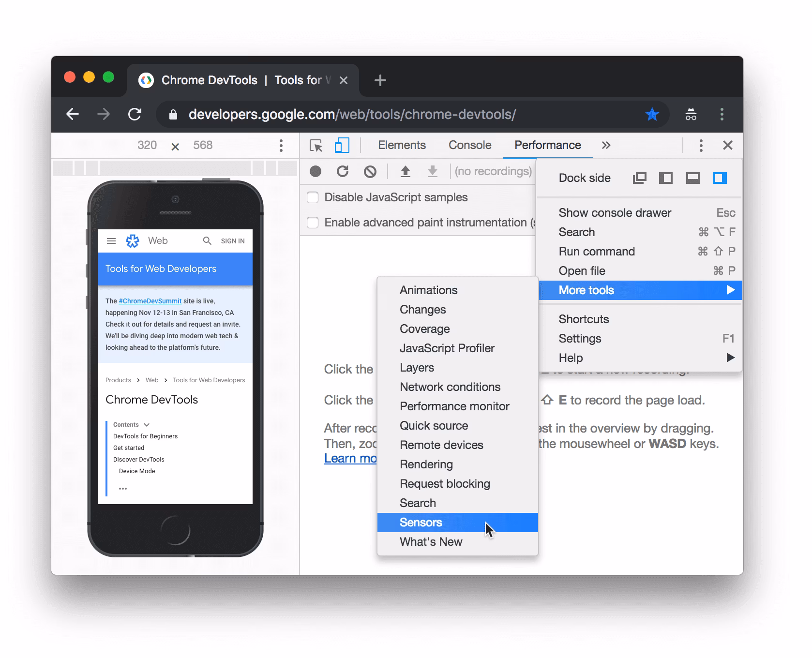
Task: Click the reload icon in the Performance panel
Action: (x=343, y=171)
